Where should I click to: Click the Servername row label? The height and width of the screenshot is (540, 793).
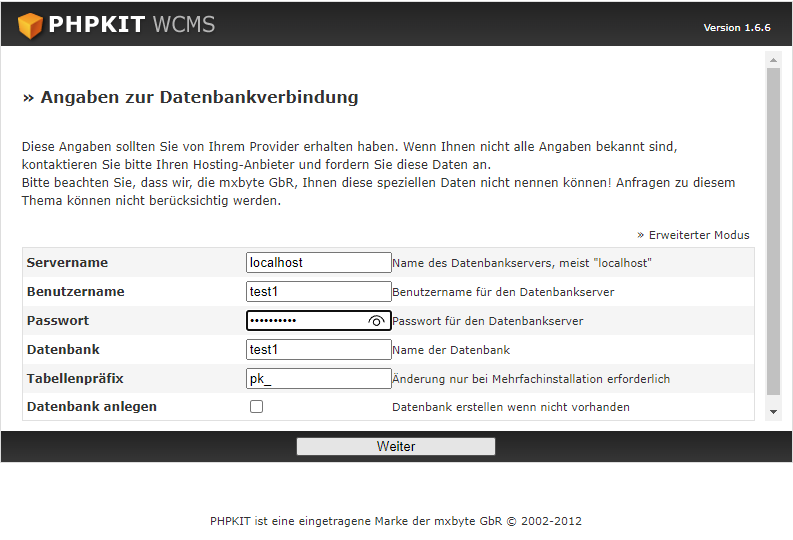pos(67,263)
